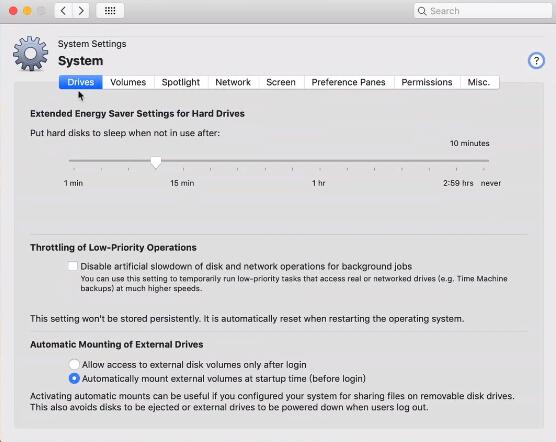Image resolution: width=556 pixels, height=442 pixels.
Task: Click the magnifier icon in search field
Action: click(422, 11)
